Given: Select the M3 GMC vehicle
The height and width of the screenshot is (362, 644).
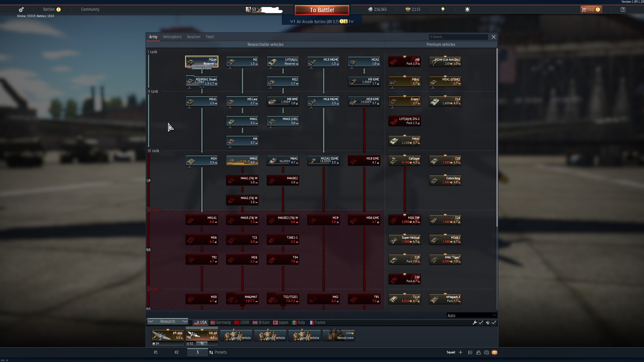Looking at the screenshot, I should tap(364, 81).
